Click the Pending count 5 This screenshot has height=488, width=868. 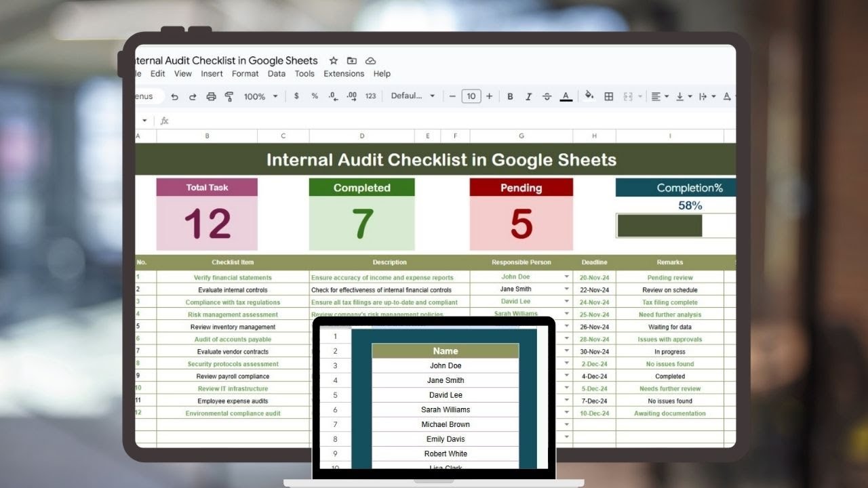coord(521,224)
